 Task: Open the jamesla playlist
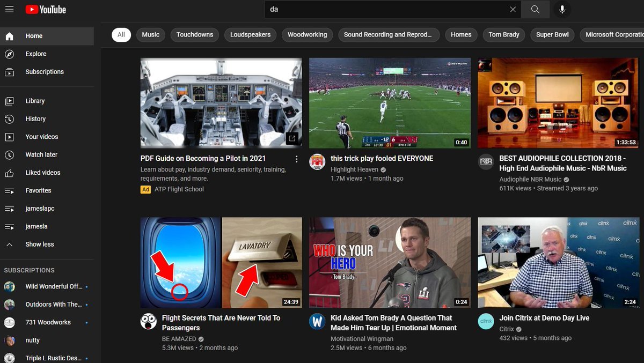point(47,226)
